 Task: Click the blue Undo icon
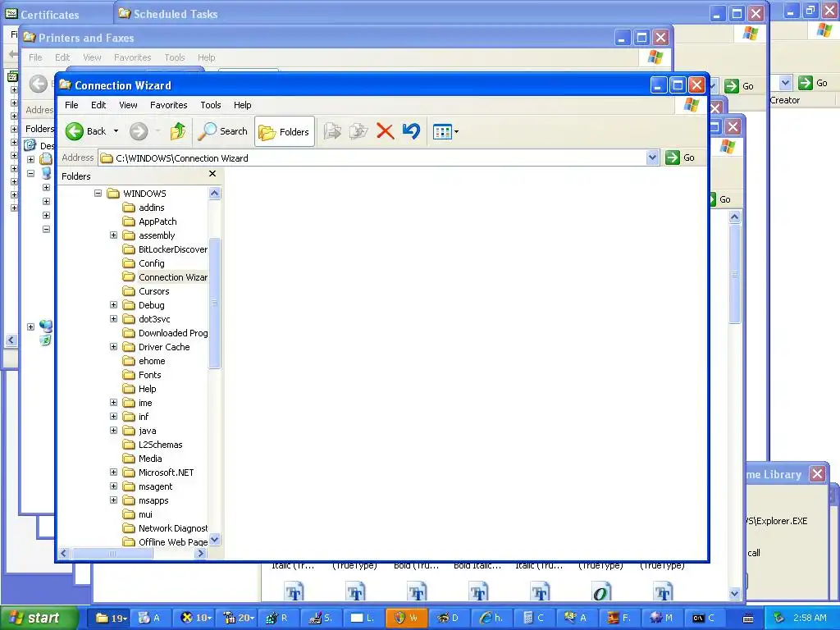pos(412,131)
